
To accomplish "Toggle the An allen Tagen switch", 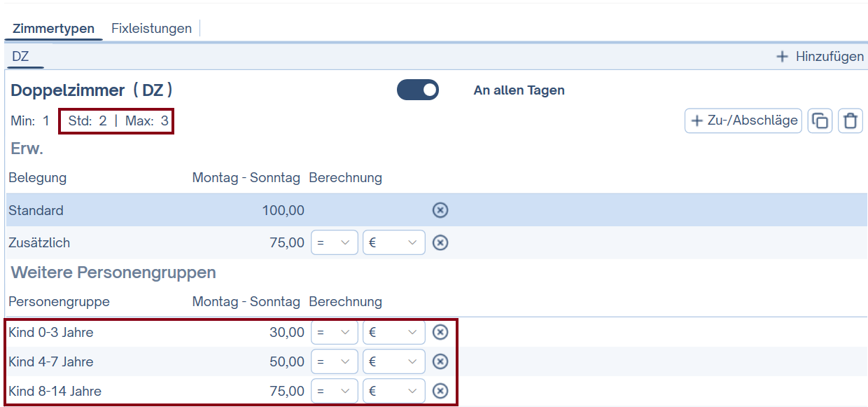I will [418, 90].
